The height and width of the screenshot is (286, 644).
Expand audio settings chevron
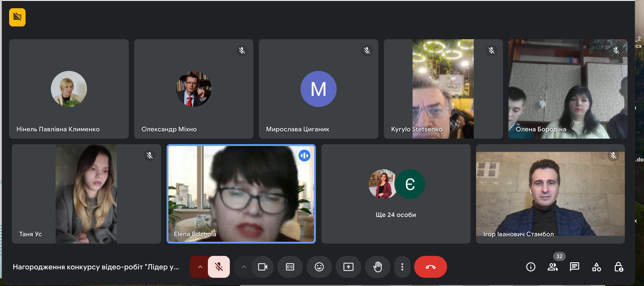(200, 267)
